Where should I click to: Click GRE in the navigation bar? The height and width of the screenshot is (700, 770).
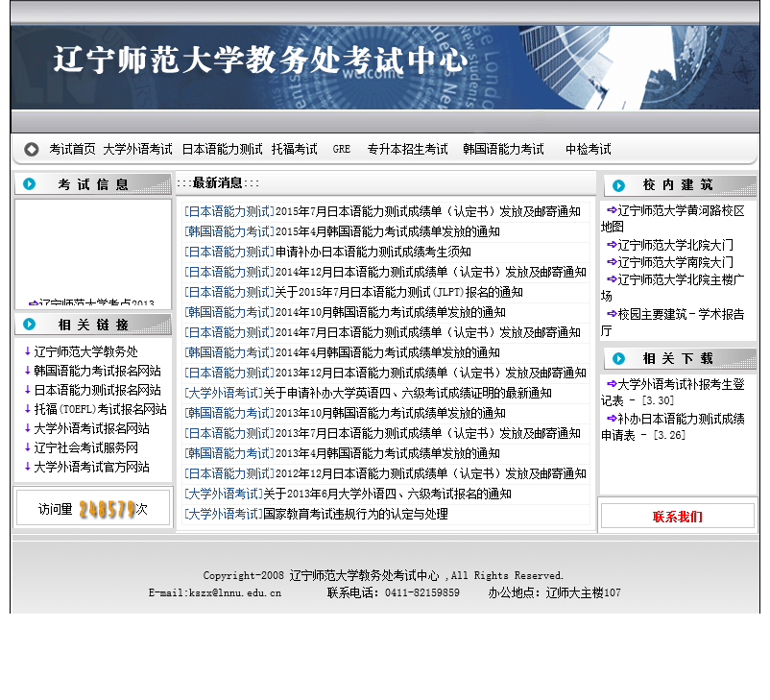(341, 149)
